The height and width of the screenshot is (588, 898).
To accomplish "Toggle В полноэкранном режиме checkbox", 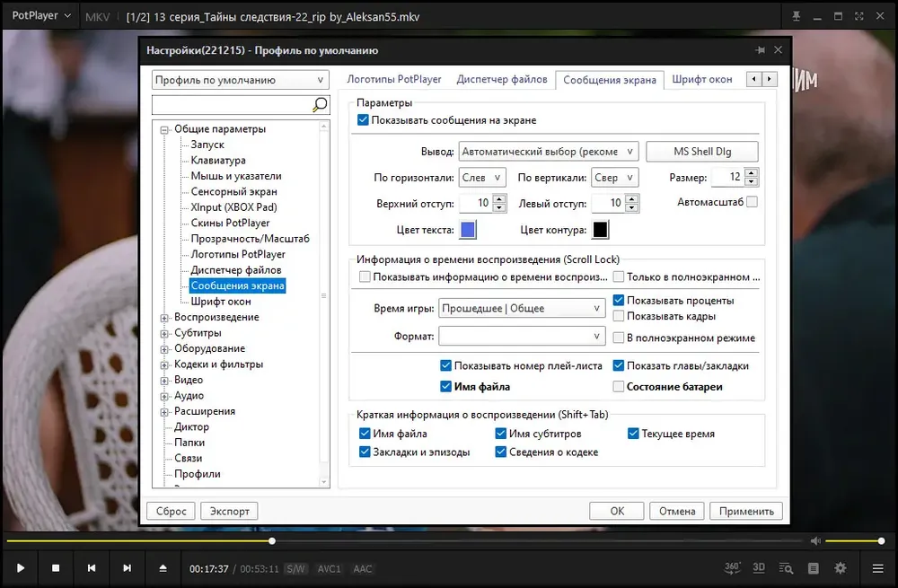I will click(618, 338).
